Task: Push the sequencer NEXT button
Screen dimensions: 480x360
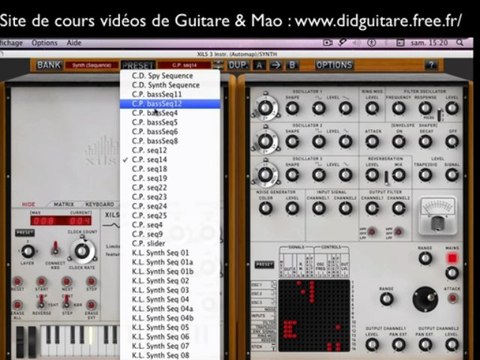Action: [x=67, y=282]
